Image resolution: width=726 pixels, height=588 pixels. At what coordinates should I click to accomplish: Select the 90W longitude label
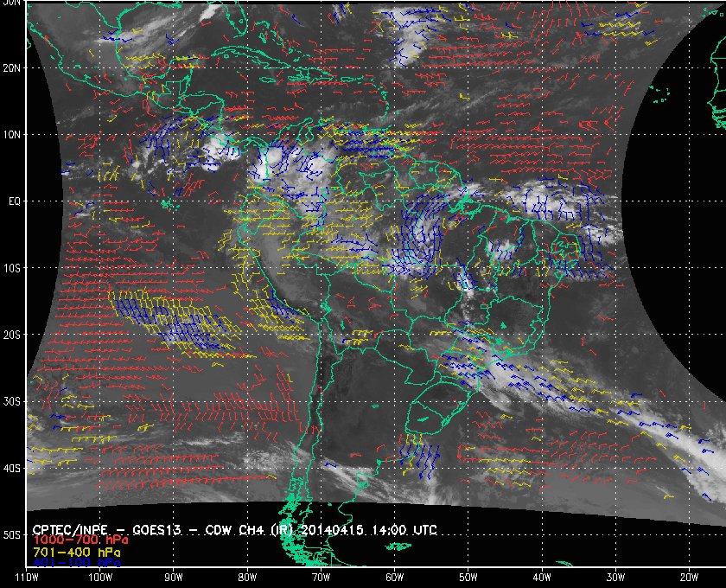click(x=174, y=578)
